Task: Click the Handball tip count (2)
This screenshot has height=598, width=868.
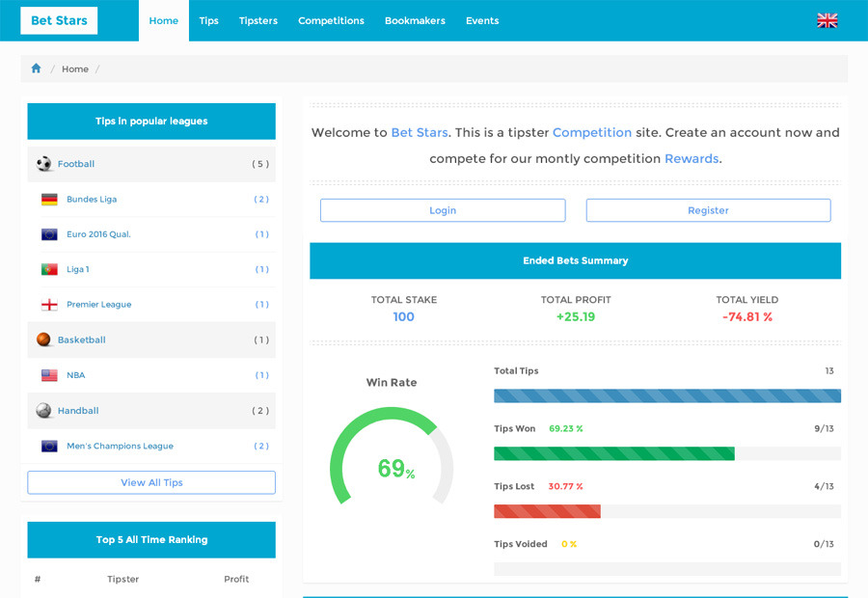Action: tap(260, 411)
